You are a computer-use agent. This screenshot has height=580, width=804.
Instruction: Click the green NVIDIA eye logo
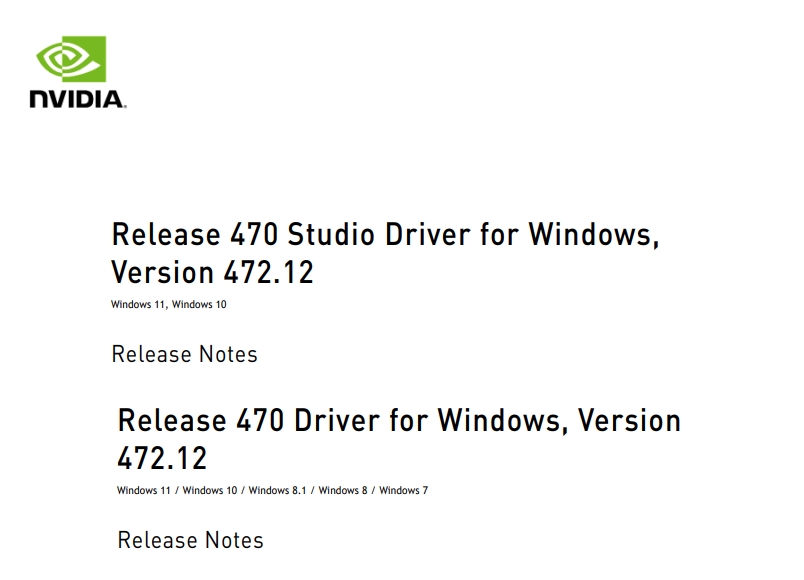71,59
